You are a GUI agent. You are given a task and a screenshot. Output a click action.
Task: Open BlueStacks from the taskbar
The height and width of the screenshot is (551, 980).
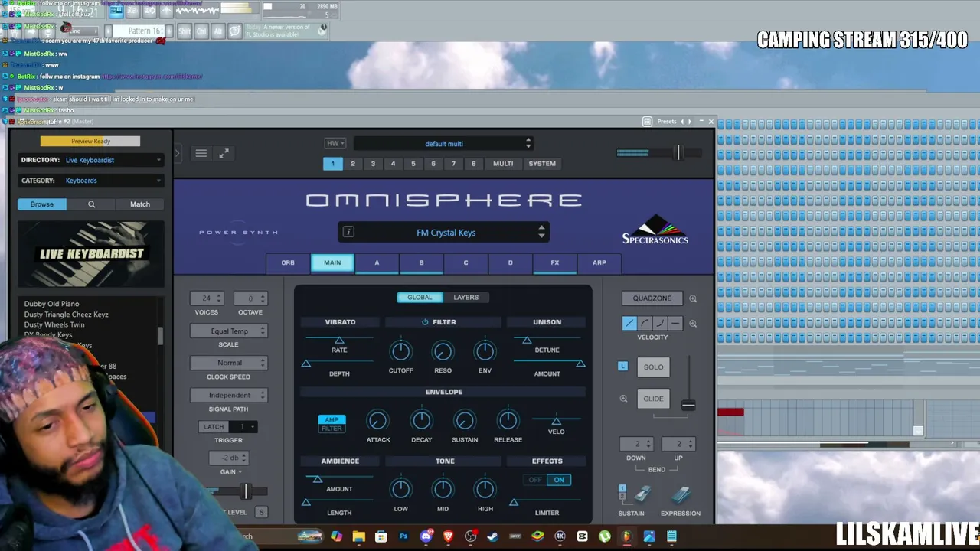[537, 536]
